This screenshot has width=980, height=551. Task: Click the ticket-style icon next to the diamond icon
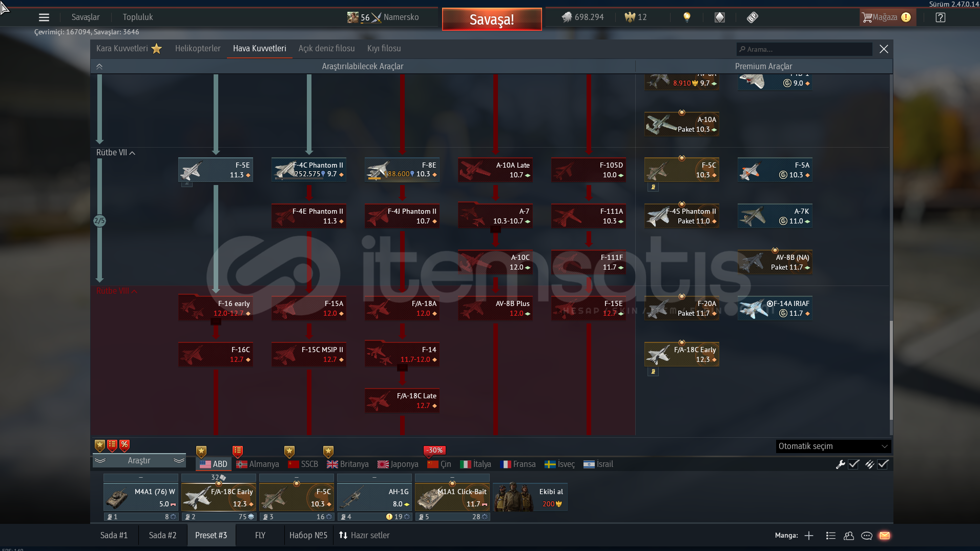pyautogui.click(x=752, y=17)
